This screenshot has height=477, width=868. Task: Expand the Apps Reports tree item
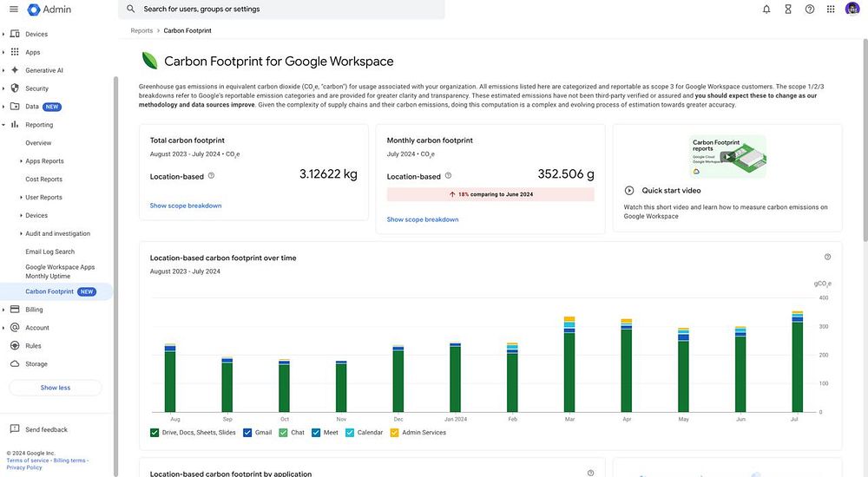21,161
